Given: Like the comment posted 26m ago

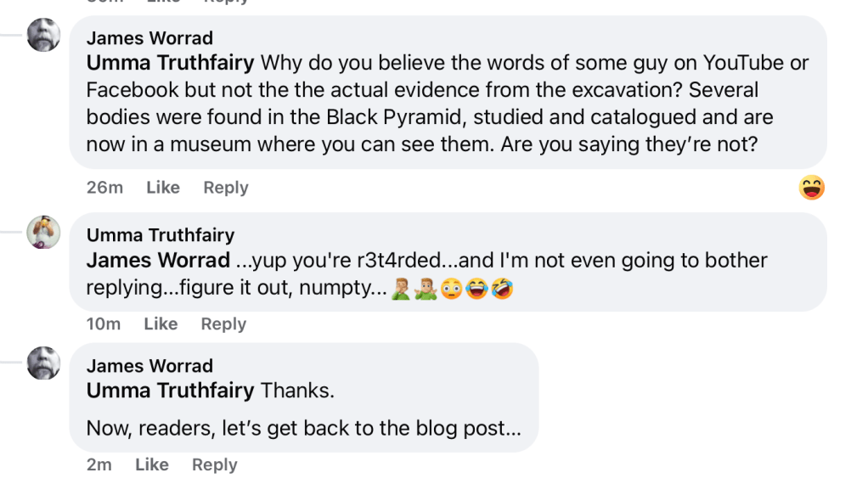Looking at the screenshot, I should (163, 188).
